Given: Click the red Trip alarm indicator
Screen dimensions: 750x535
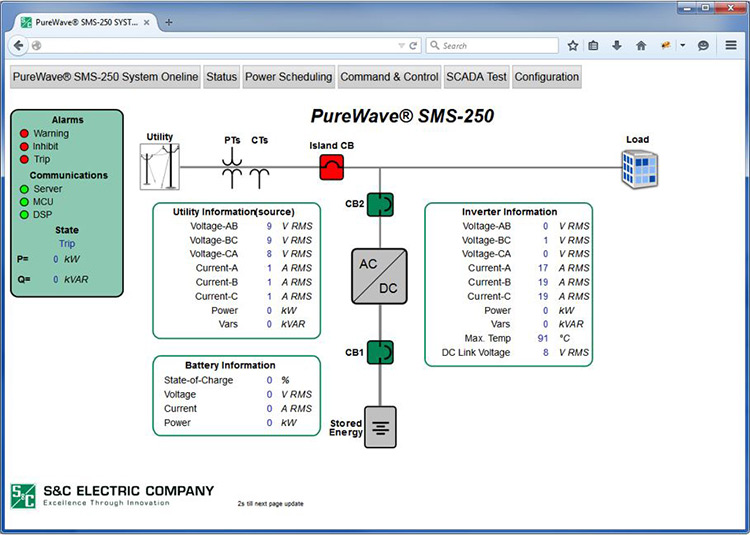Looking at the screenshot, I should (24, 159).
